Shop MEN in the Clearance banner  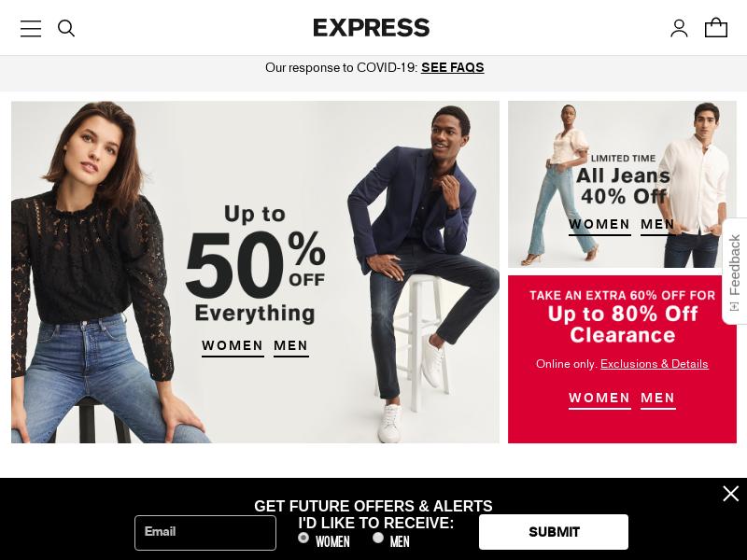(658, 399)
